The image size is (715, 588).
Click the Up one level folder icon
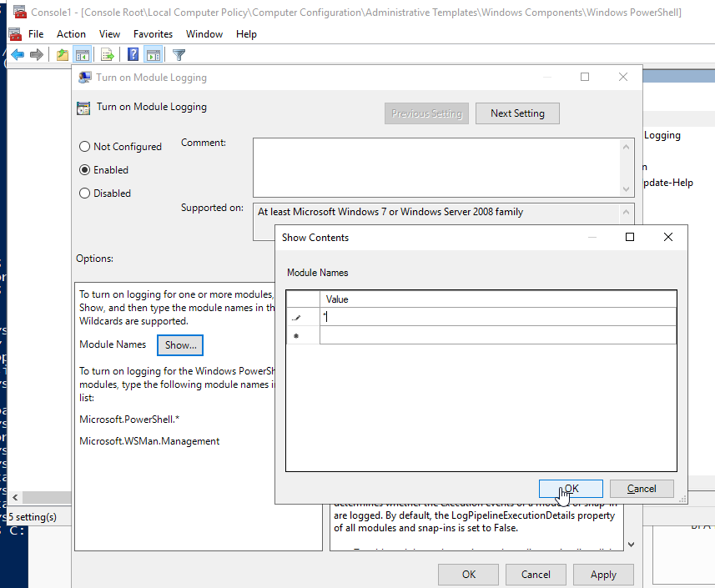63,55
